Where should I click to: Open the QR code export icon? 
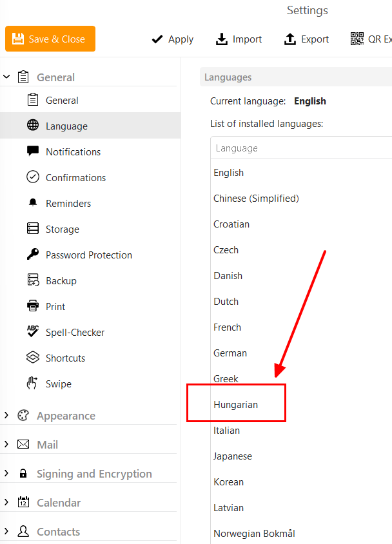click(x=357, y=39)
